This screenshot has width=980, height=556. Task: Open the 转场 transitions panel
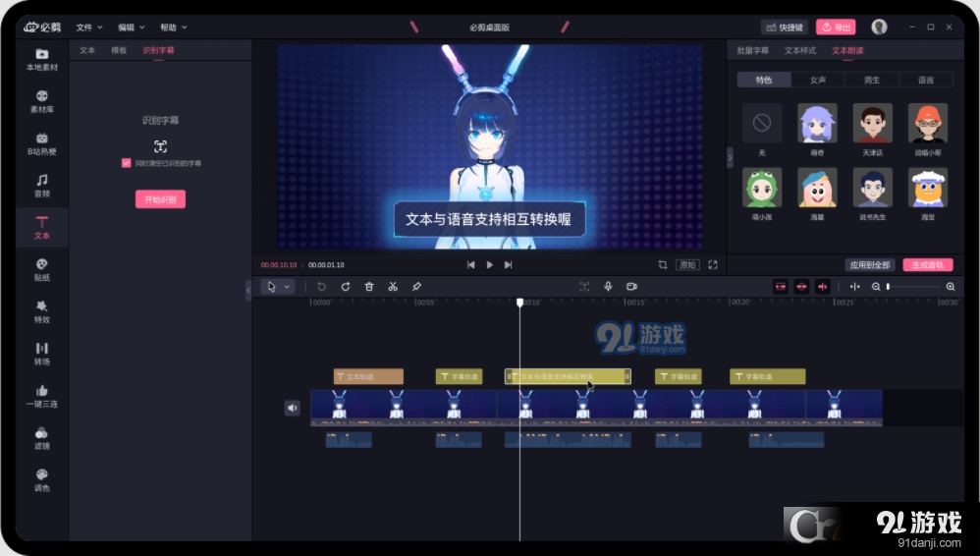point(42,354)
